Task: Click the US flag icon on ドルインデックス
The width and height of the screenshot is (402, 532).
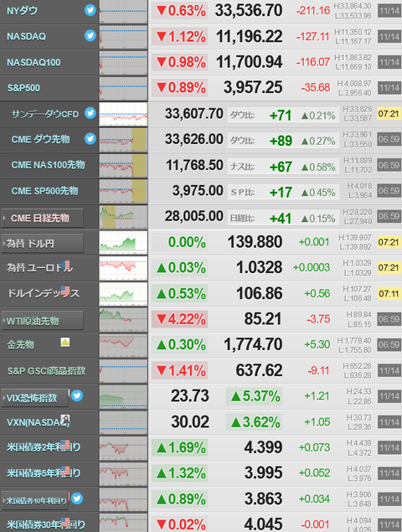Action: pyautogui.click(x=65, y=291)
